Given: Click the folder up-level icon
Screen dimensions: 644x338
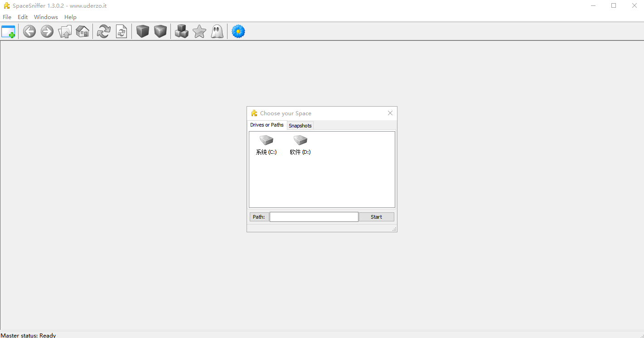Looking at the screenshot, I should point(65,32).
